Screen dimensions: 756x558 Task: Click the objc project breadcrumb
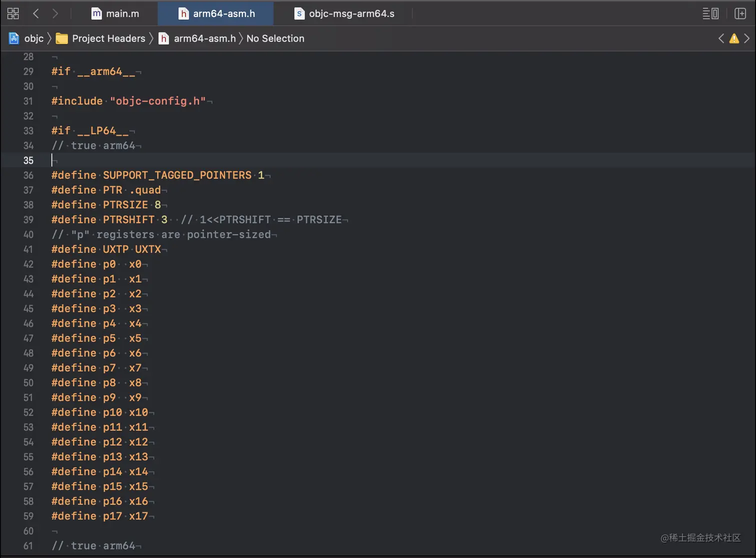[34, 39]
